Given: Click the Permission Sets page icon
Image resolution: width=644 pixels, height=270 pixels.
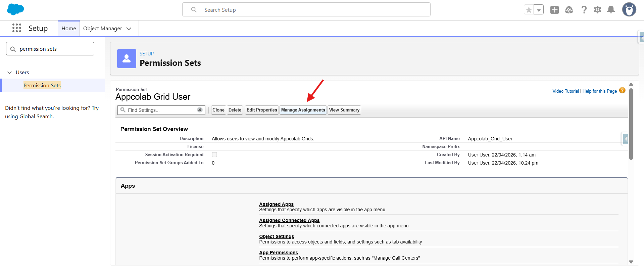Looking at the screenshot, I should (127, 58).
